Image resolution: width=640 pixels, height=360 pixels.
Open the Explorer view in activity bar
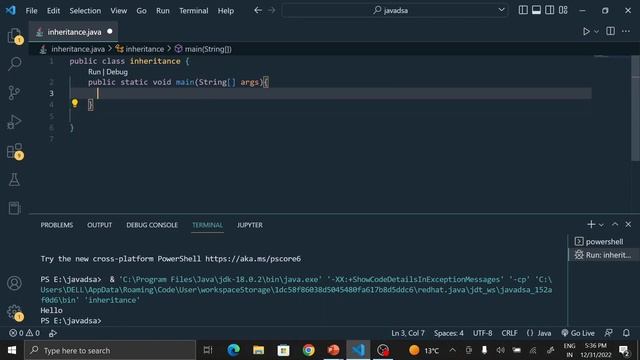point(14,36)
